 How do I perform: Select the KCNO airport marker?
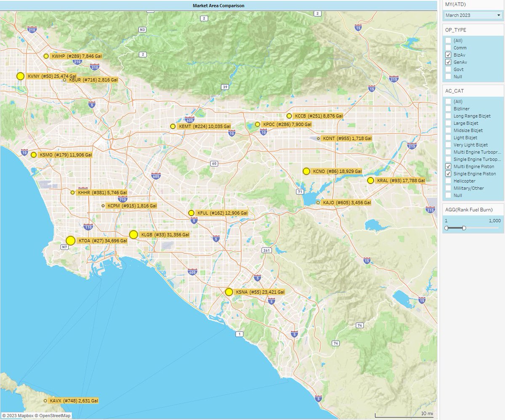point(307,171)
